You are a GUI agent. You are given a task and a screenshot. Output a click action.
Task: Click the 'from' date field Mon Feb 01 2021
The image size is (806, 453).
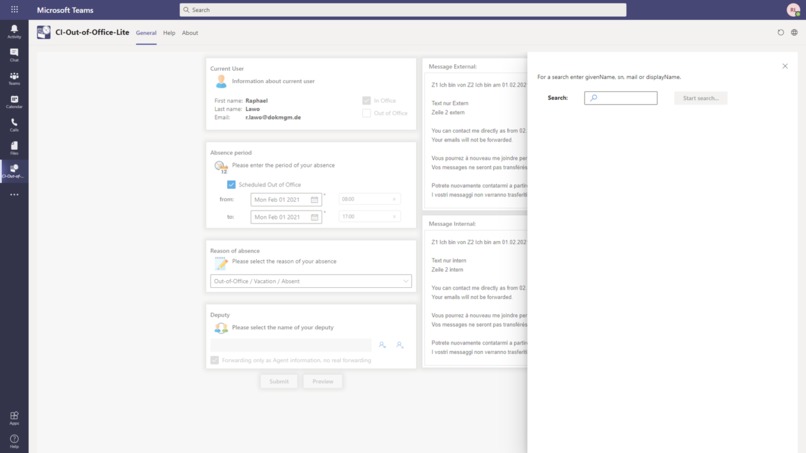coord(286,200)
